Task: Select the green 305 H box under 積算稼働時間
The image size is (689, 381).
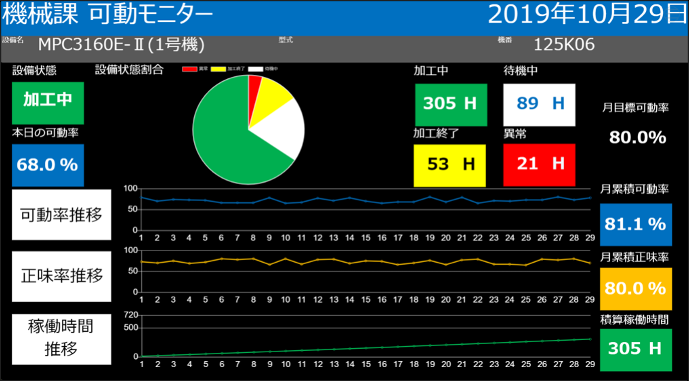Action: tap(636, 350)
